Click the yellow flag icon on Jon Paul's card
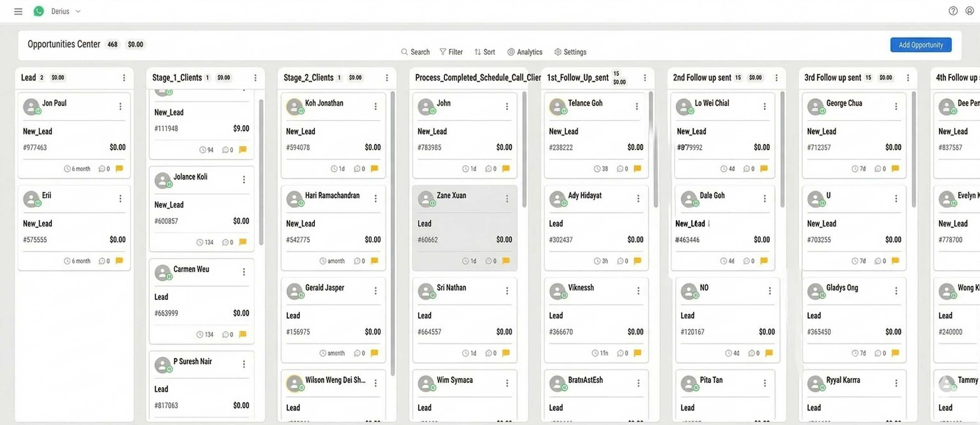This screenshot has width=980, height=425. [119, 169]
